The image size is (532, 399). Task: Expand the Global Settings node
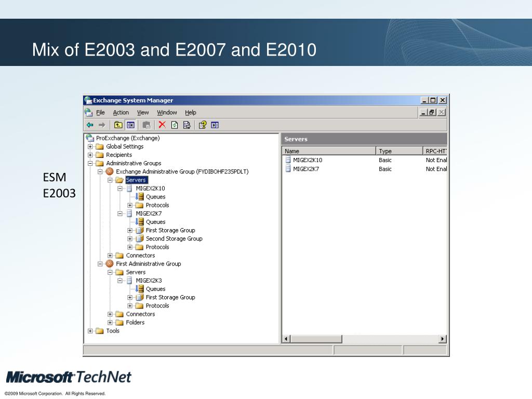[x=90, y=147]
